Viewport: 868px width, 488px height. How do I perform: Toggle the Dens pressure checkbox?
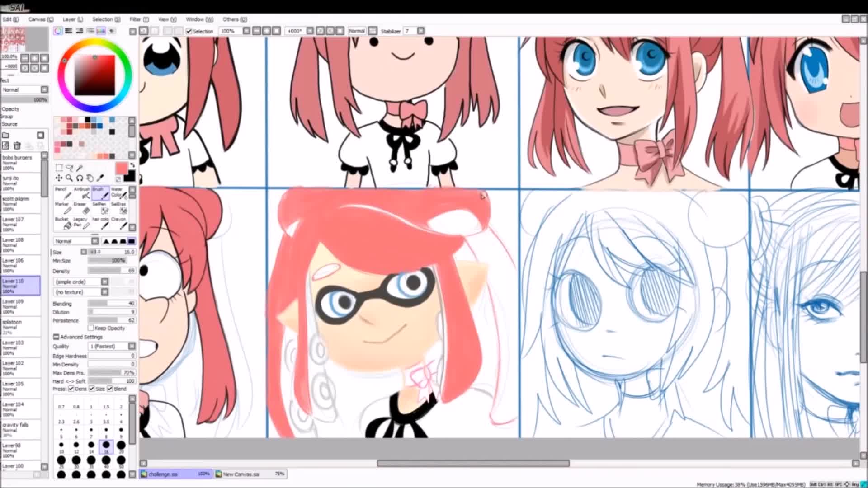pos(71,389)
